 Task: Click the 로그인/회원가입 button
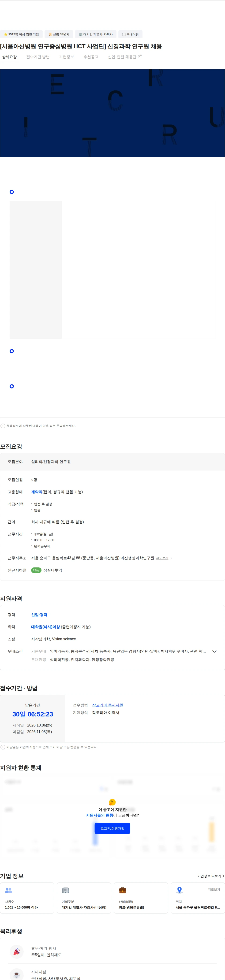[x=112, y=829]
